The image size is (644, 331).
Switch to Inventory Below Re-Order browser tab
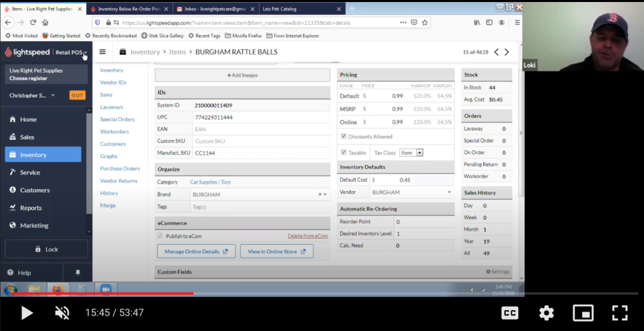pyautogui.click(x=129, y=9)
